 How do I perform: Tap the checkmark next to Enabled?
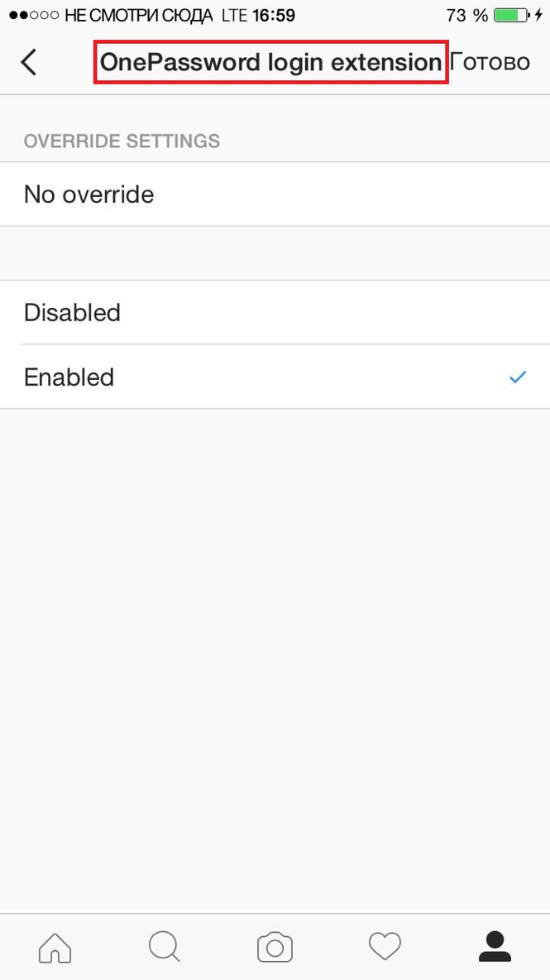[517, 377]
